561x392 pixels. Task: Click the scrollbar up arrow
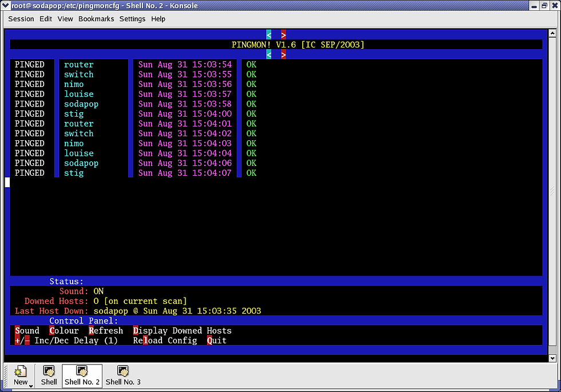point(552,33)
